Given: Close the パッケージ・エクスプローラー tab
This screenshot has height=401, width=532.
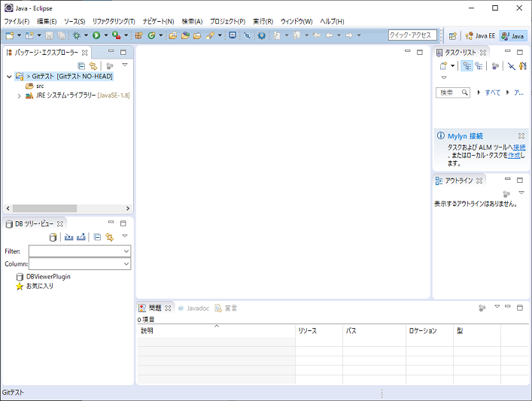Looking at the screenshot, I should click(85, 53).
